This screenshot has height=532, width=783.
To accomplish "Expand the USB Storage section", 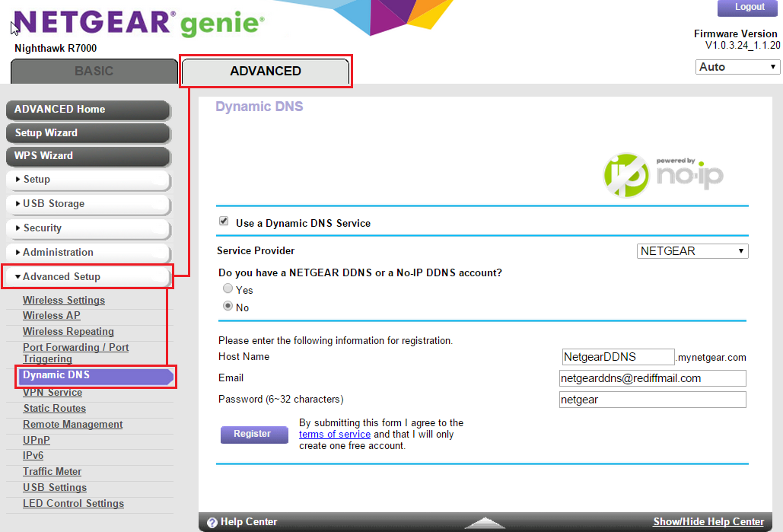I will 88,204.
